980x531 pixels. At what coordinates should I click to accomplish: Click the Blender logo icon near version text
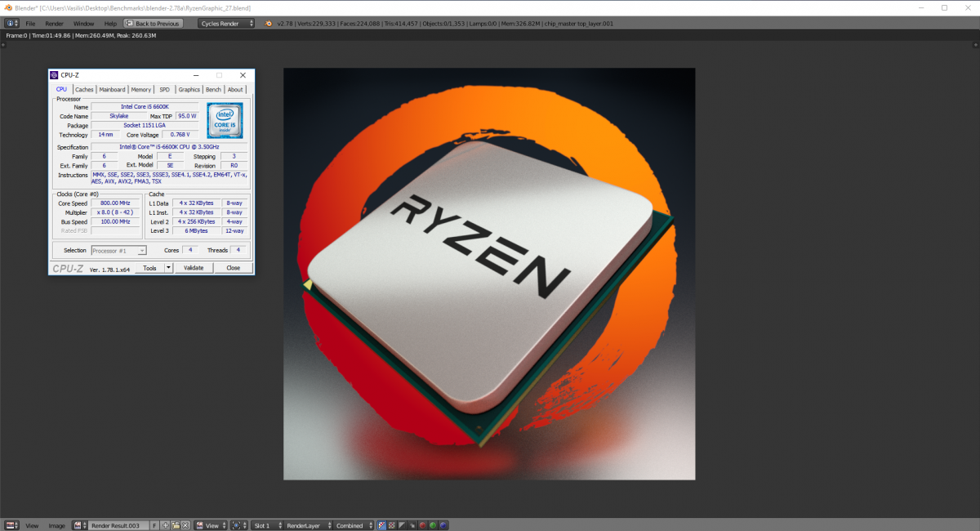point(269,24)
